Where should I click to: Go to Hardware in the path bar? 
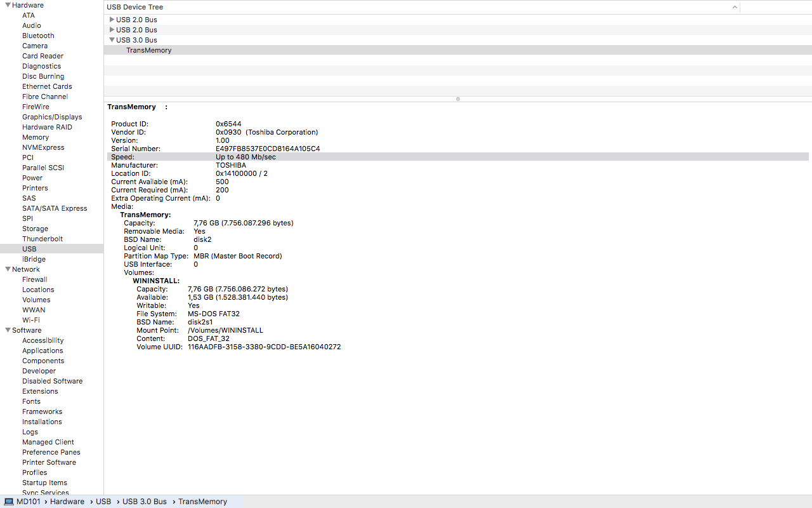67,502
